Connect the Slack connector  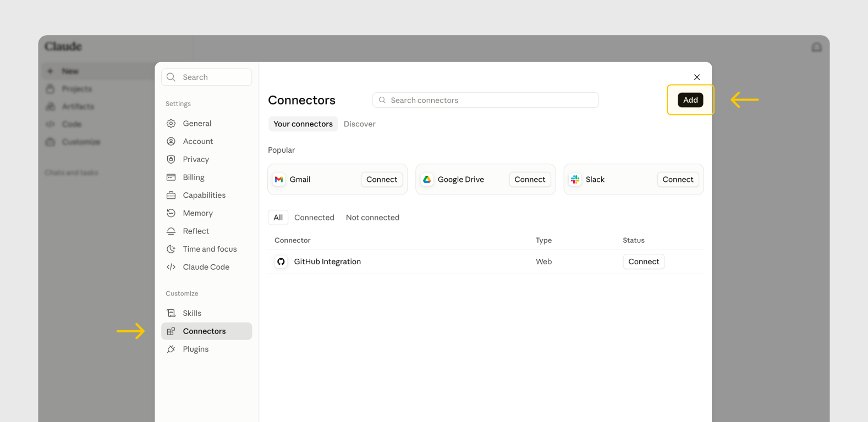point(678,180)
